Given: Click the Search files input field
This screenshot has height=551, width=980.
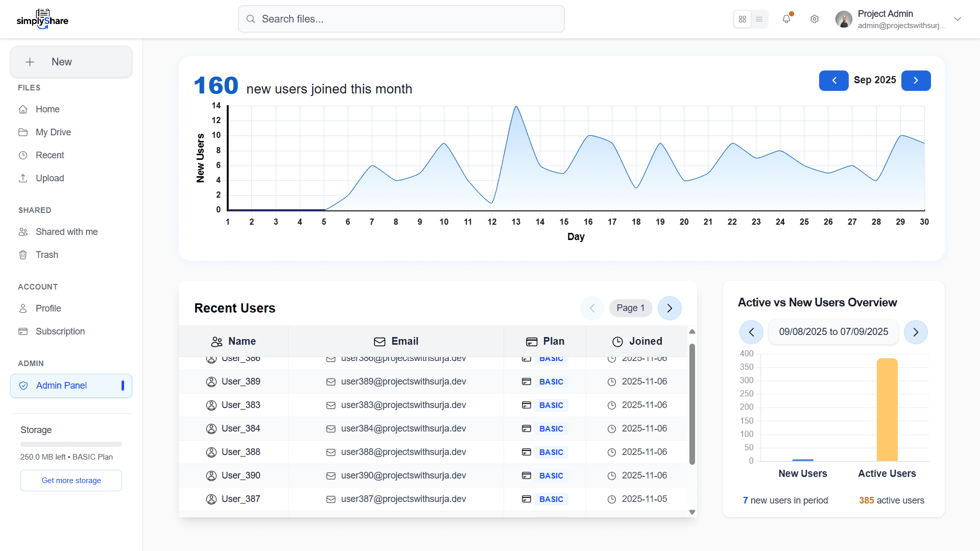Looking at the screenshot, I should pos(401,19).
